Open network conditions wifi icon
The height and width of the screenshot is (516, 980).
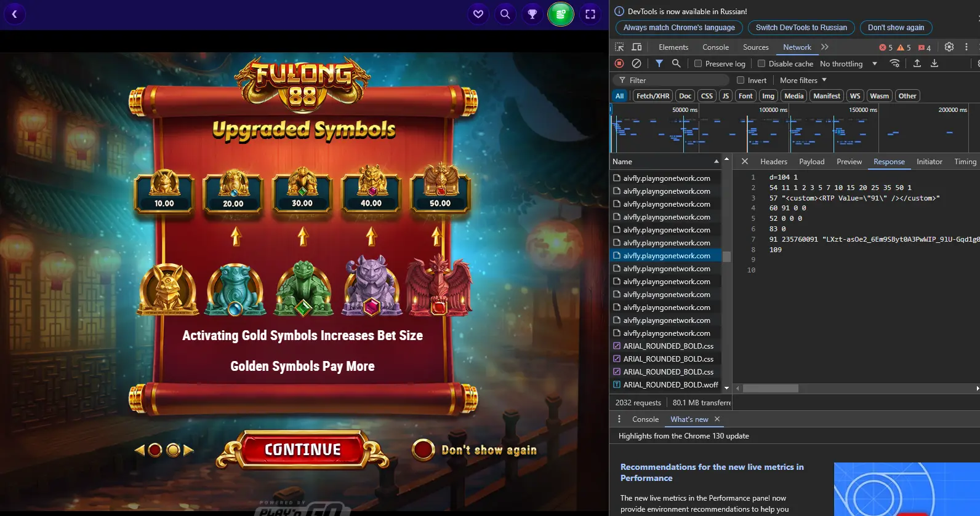coord(895,63)
